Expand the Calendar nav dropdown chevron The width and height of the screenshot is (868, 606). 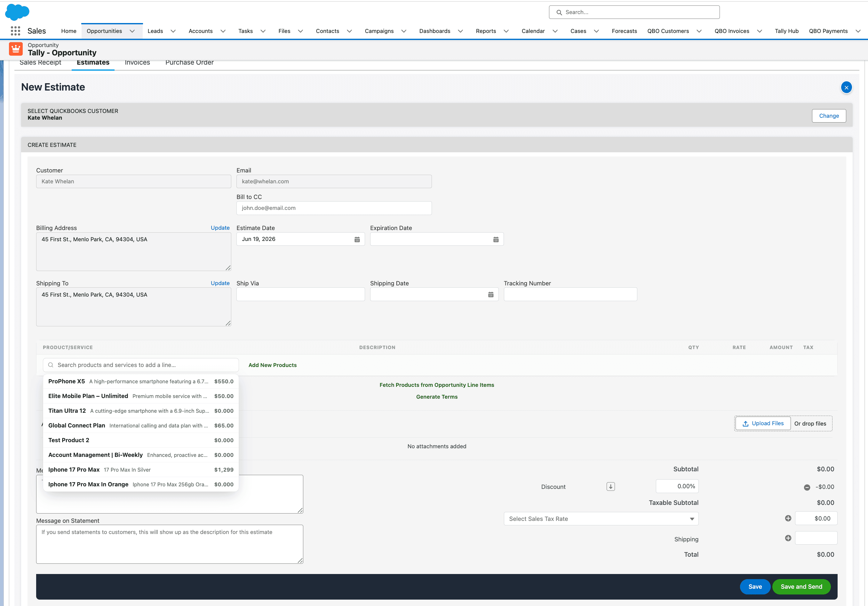point(555,31)
